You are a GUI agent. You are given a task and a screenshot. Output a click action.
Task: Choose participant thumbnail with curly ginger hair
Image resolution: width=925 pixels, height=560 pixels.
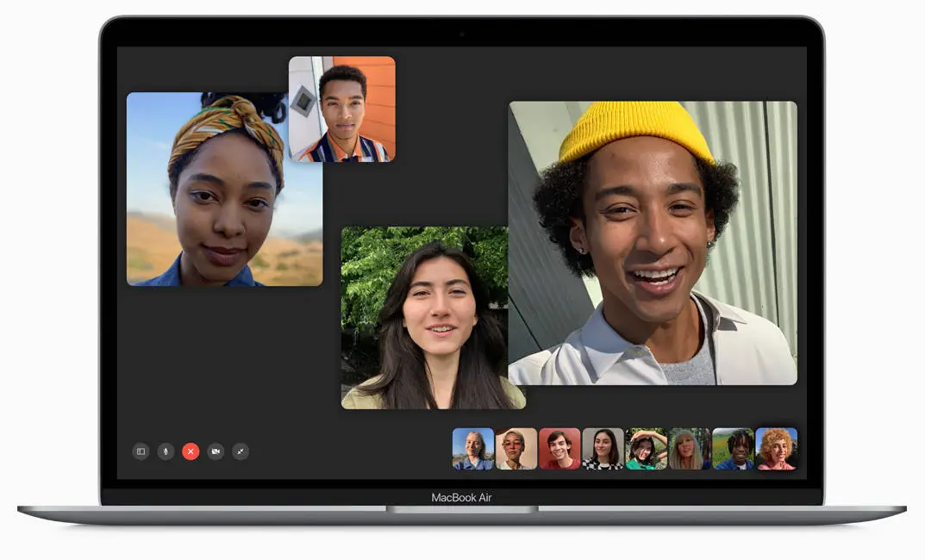[777, 449]
